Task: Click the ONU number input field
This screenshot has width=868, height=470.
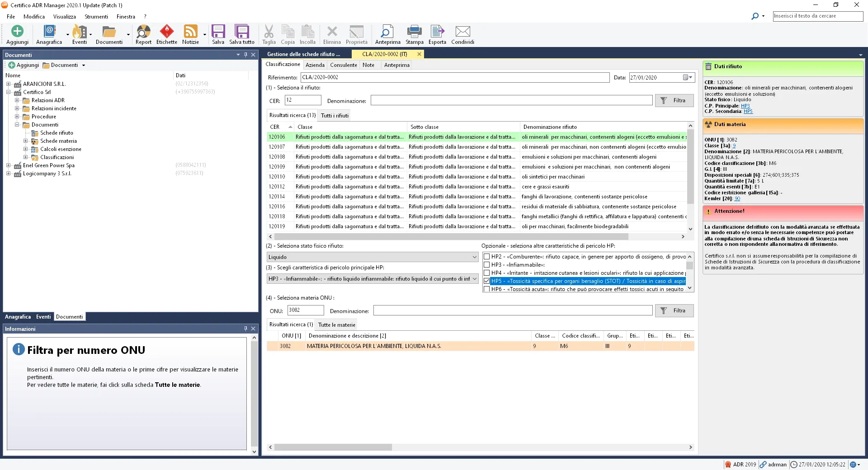Action: coord(306,310)
